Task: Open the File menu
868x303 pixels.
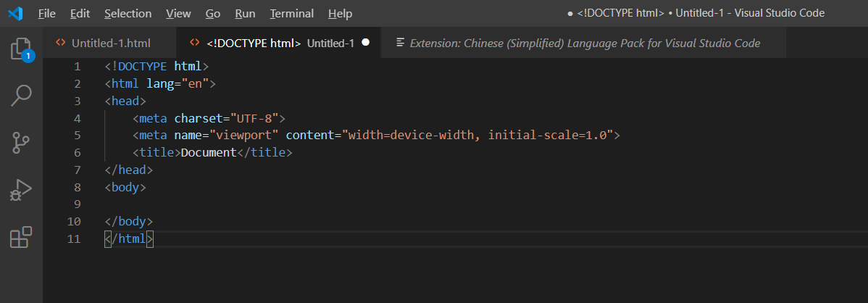Action: 46,14
